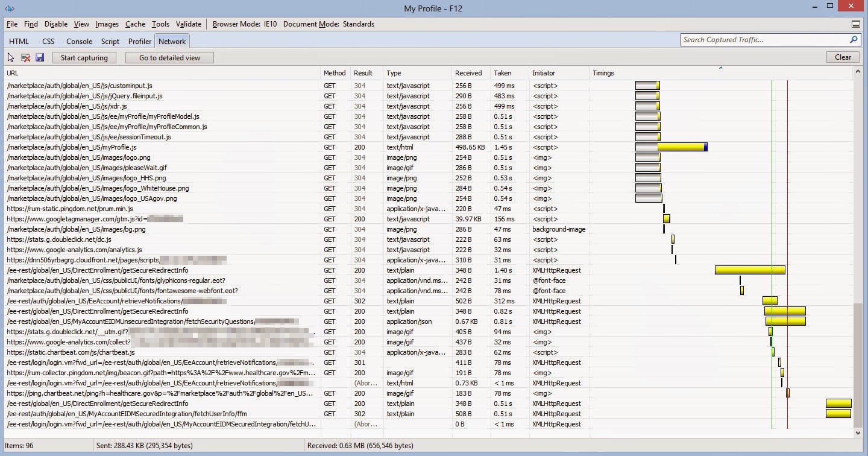868x456 pixels.
Task: Select the customInput.js request URL
Action: coord(80,86)
